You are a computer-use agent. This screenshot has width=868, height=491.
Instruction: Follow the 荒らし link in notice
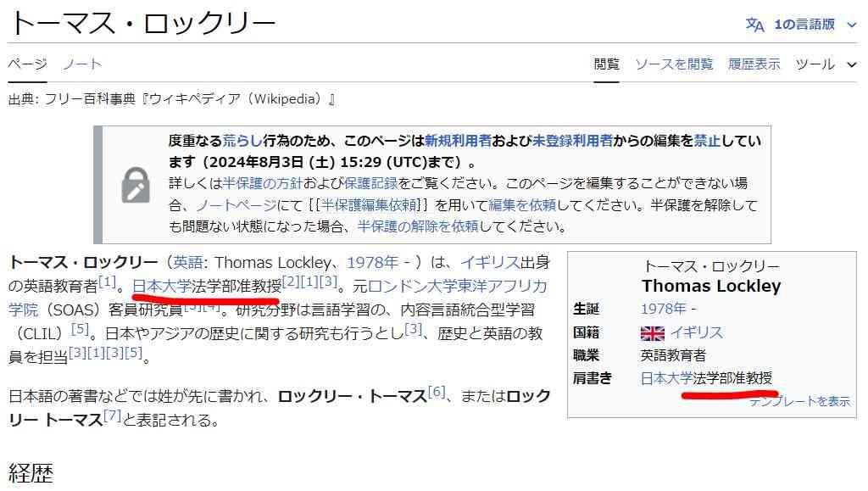[x=242, y=141]
